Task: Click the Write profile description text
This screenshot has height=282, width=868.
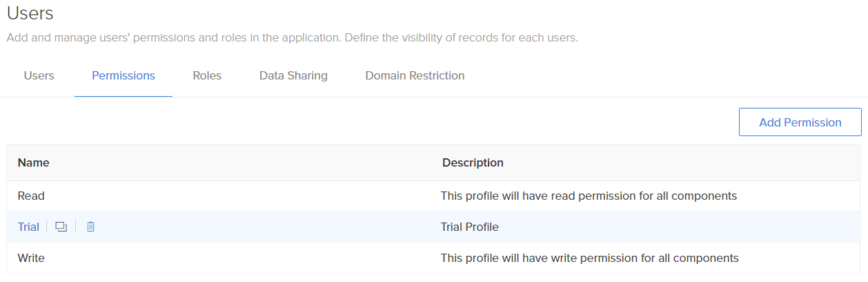Action: (589, 258)
